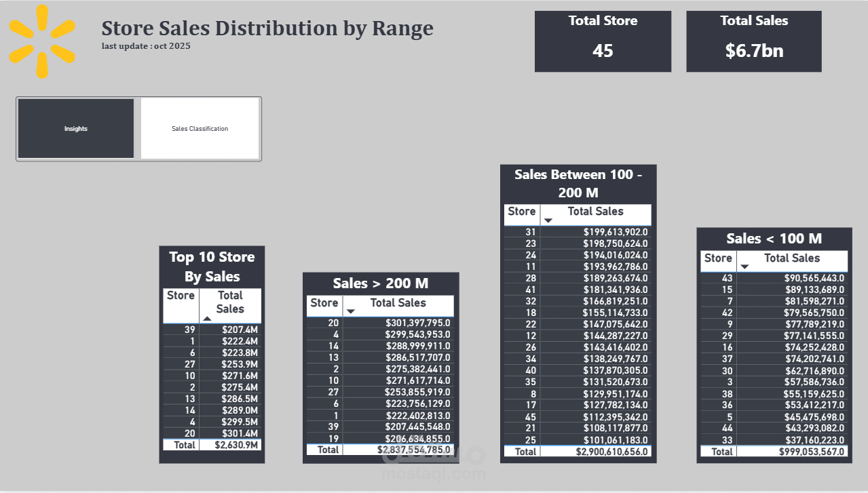Screen dimensions: 868x493
Task: Click the $222.4M cell in Top 10 table
Action: [240, 342]
